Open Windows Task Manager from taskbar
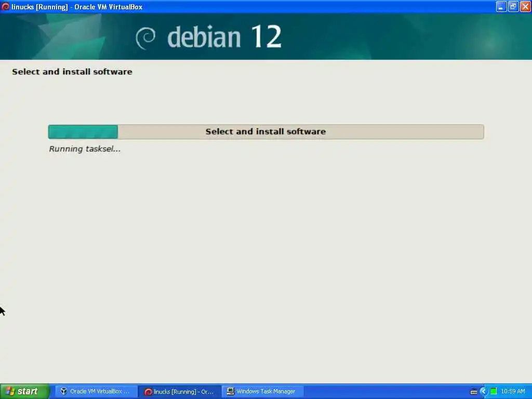 point(263,391)
